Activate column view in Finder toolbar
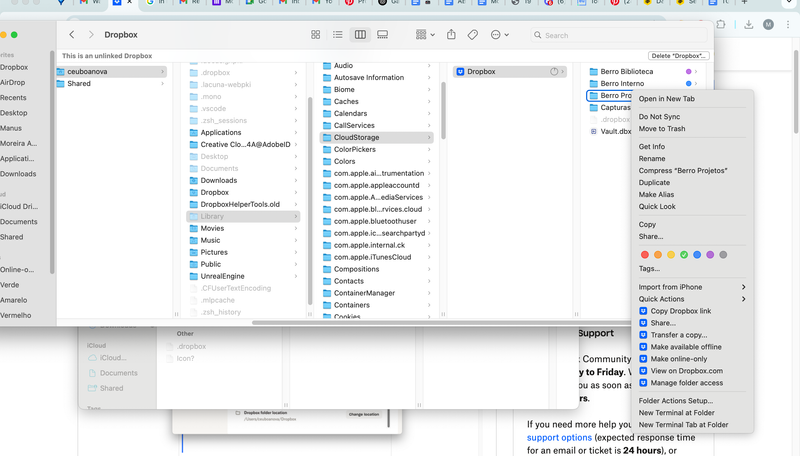Screen dimensions: 800x456 pyautogui.click(x=360, y=35)
